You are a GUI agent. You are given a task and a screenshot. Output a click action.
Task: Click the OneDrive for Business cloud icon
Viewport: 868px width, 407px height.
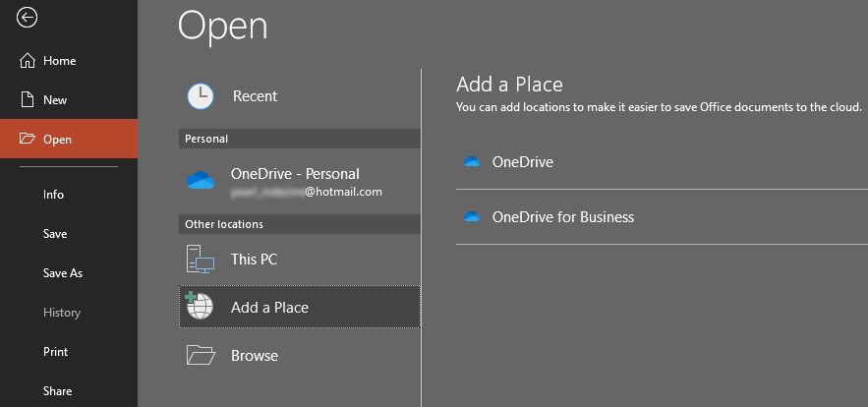pyautogui.click(x=472, y=217)
